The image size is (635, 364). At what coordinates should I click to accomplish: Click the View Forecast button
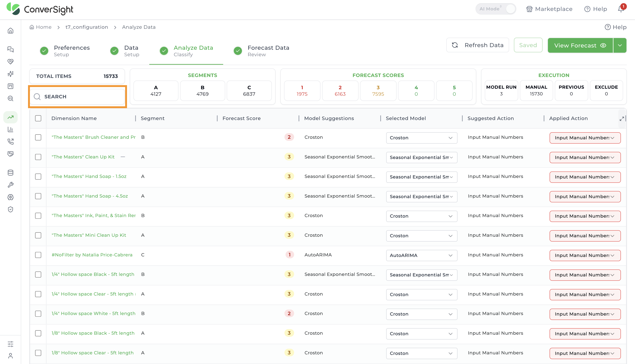[x=580, y=45]
